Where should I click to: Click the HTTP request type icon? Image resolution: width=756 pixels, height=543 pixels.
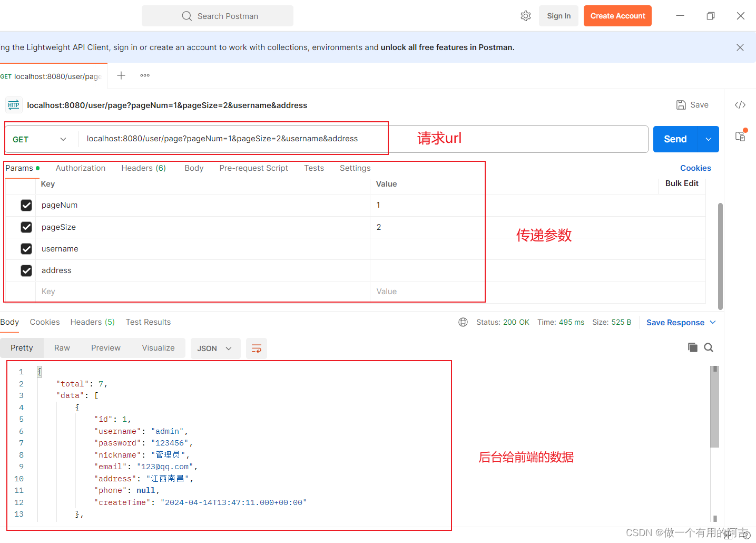coord(14,105)
